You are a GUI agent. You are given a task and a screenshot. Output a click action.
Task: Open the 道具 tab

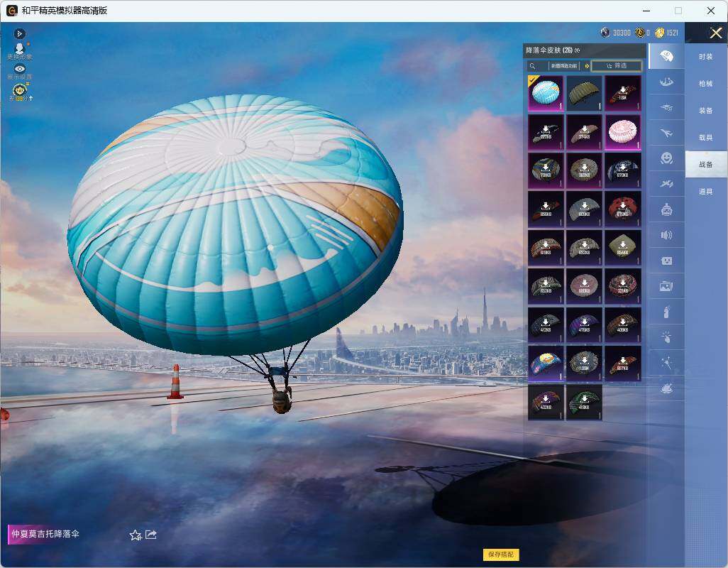706,192
